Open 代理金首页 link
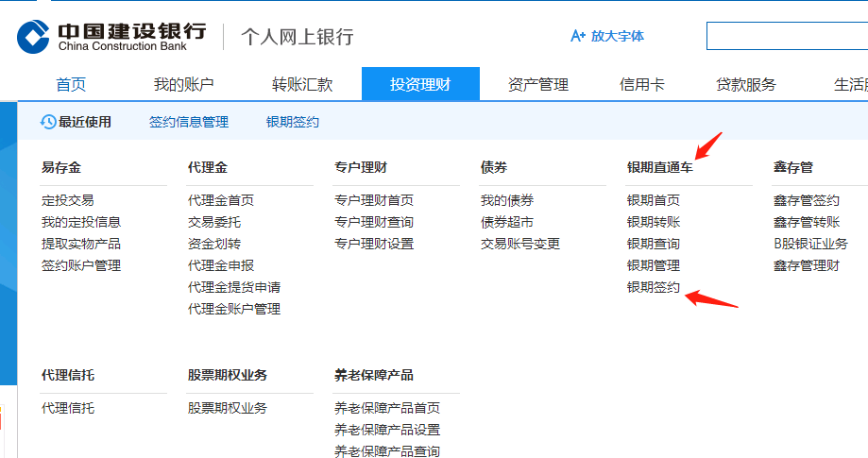Image resolution: width=868 pixels, height=458 pixels. (x=221, y=200)
